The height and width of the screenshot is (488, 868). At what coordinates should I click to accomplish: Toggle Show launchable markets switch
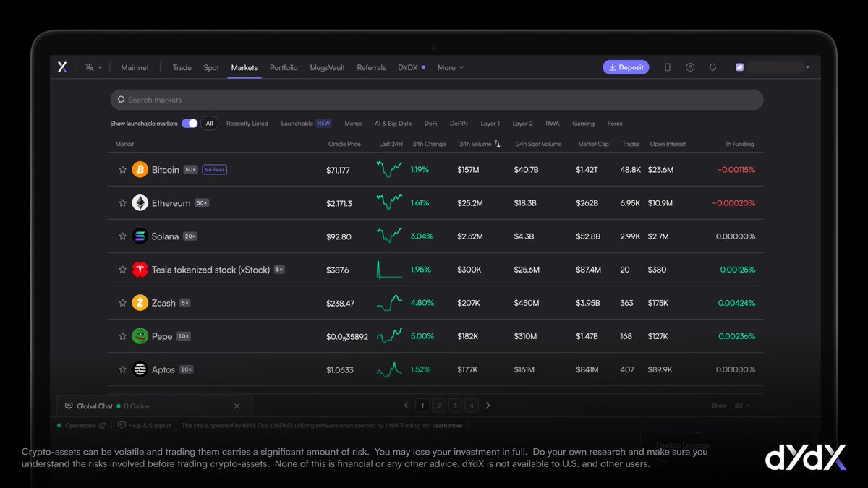190,124
